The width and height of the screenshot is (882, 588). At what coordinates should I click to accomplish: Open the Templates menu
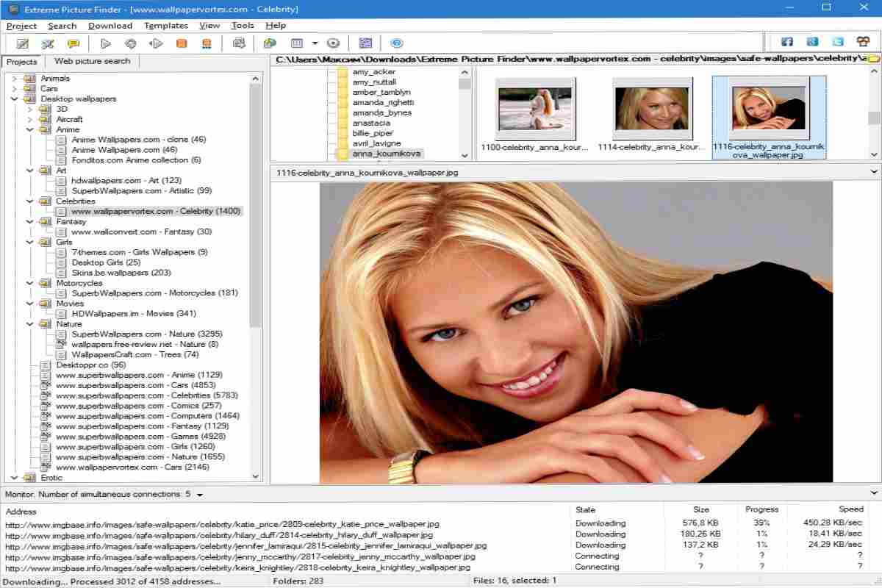pos(166,25)
